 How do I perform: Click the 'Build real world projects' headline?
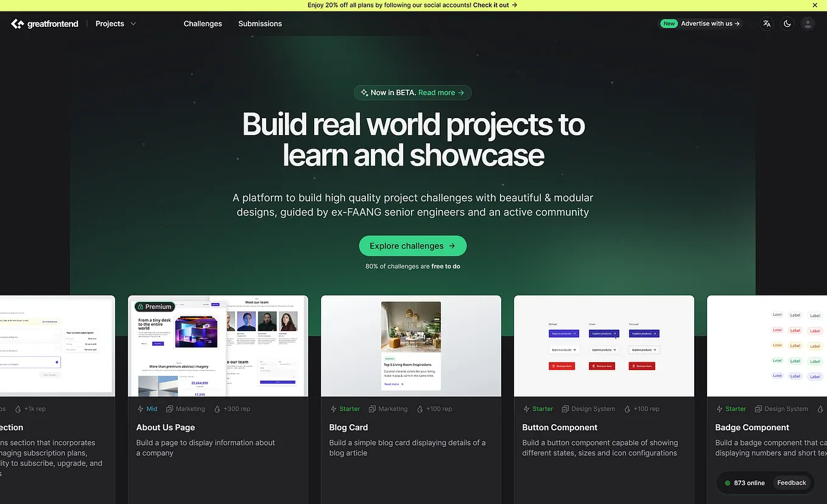pyautogui.click(x=413, y=139)
